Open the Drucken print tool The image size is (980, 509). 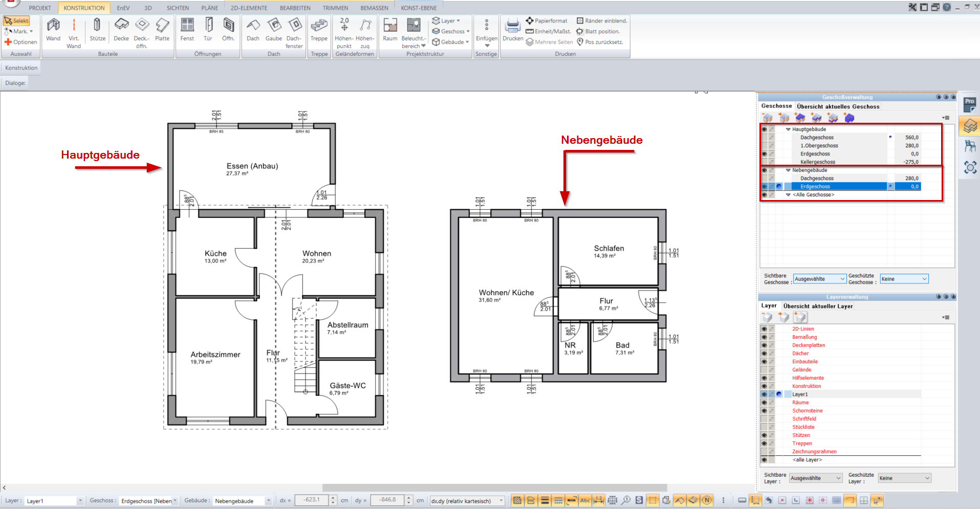(512, 30)
